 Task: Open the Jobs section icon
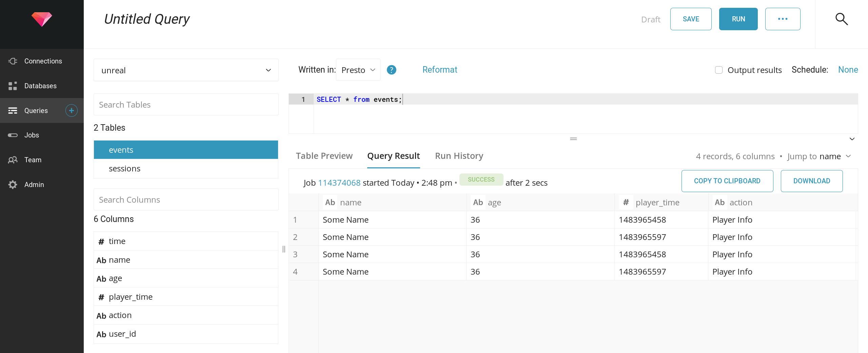tap(13, 135)
